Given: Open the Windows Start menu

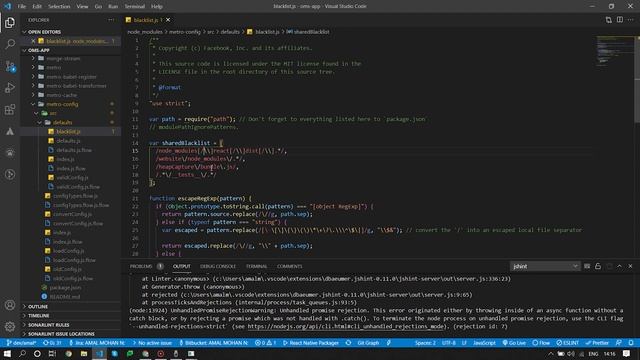Looking at the screenshot, I should 7,353.
